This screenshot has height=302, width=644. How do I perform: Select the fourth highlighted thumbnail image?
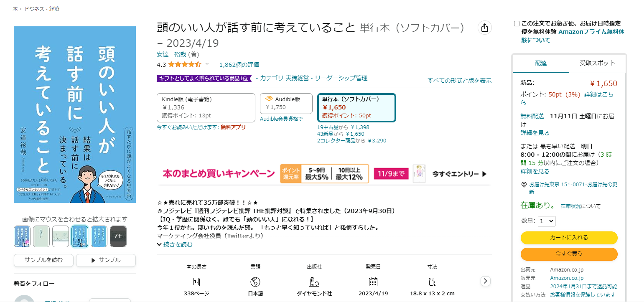pos(80,236)
